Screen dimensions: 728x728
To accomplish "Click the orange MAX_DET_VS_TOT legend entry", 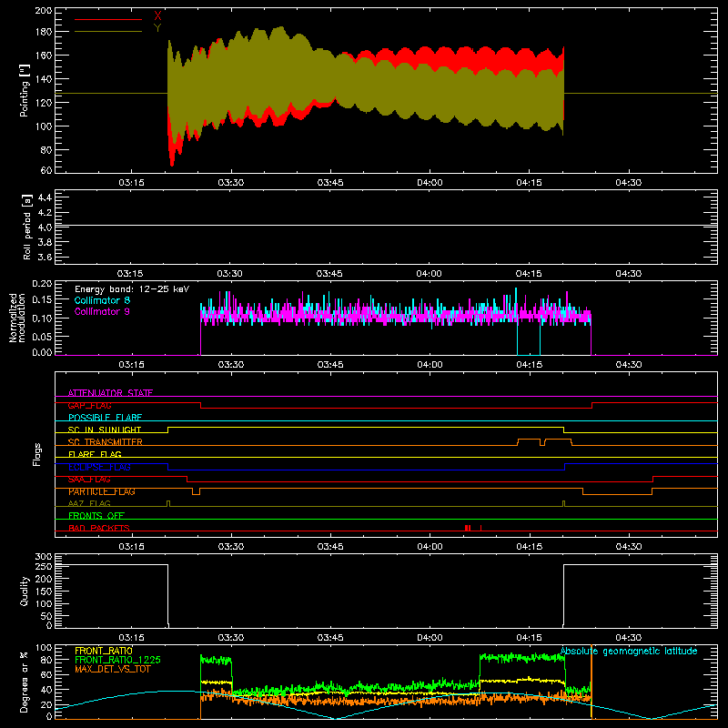I will [113, 669].
